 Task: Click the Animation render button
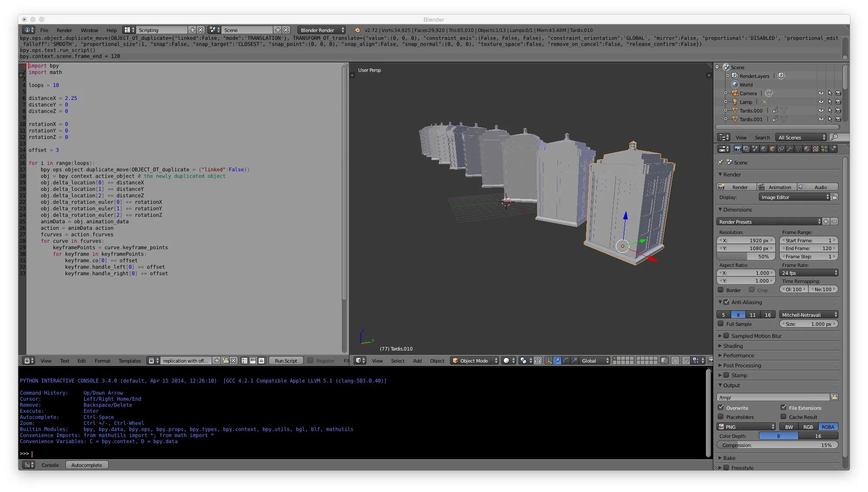click(777, 187)
